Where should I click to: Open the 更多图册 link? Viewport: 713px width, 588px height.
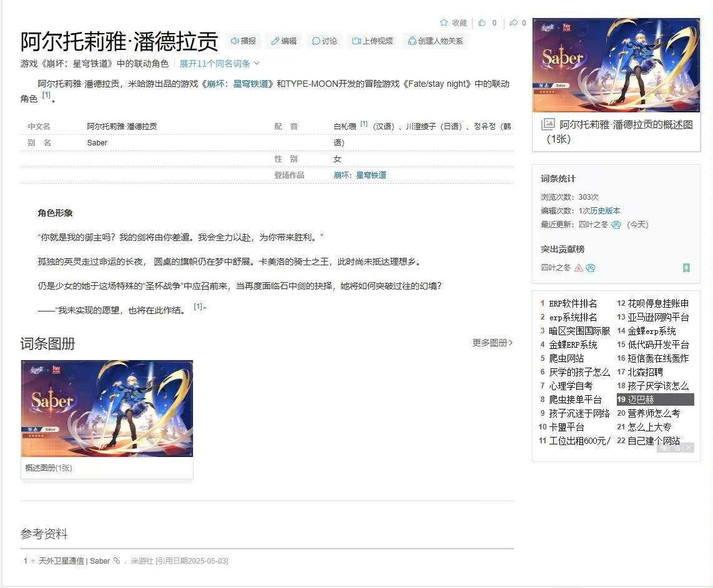[x=493, y=343]
